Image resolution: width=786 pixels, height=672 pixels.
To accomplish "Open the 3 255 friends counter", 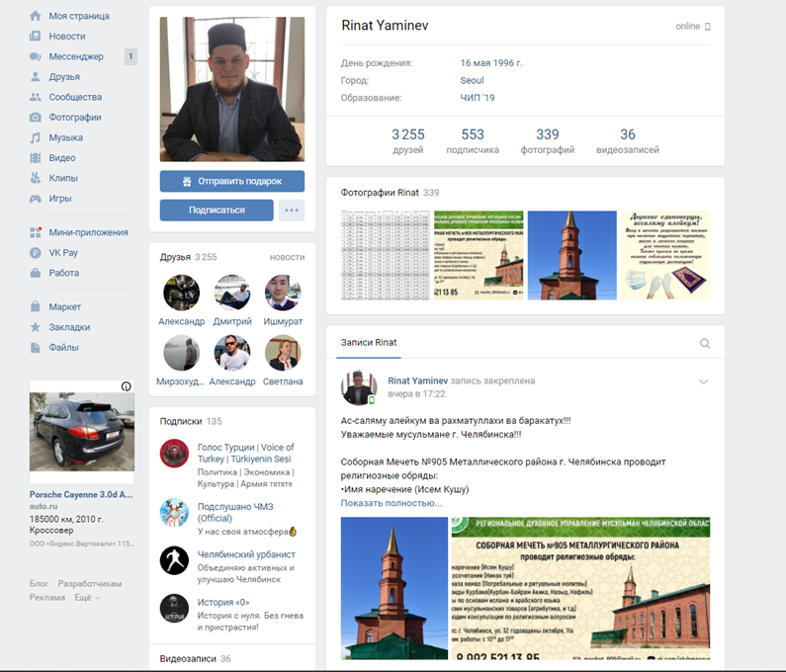I will 407,141.
